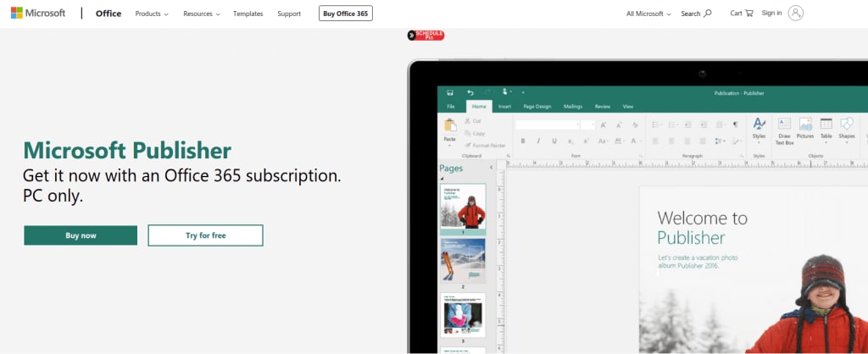Click the Save icon in Publisher's title bar
This screenshot has width=868, height=354.
coord(449,93)
